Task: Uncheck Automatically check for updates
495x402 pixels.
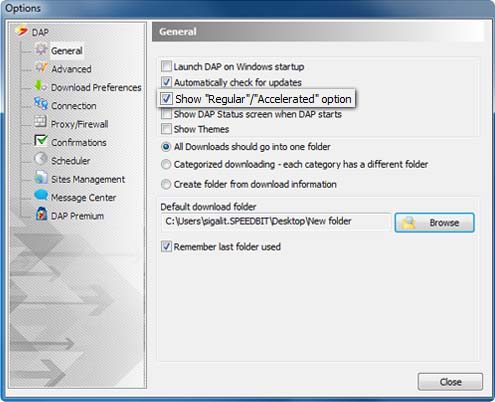Action: pyautogui.click(x=166, y=82)
